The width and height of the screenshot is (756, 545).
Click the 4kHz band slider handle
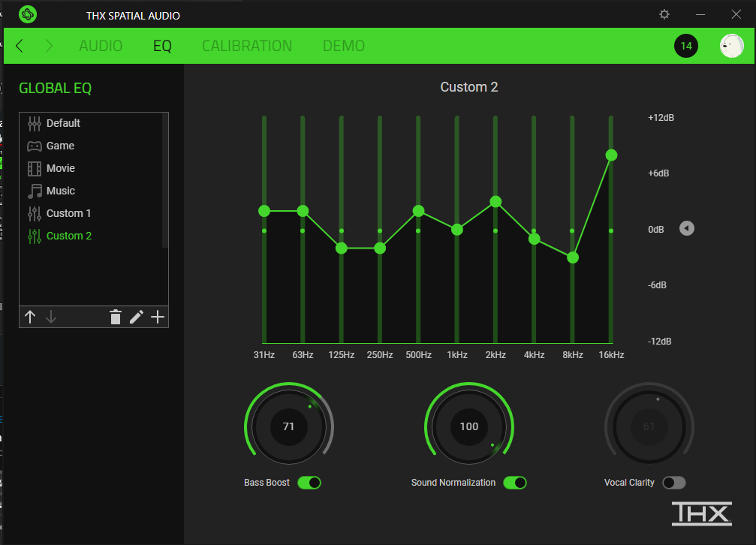(535, 239)
